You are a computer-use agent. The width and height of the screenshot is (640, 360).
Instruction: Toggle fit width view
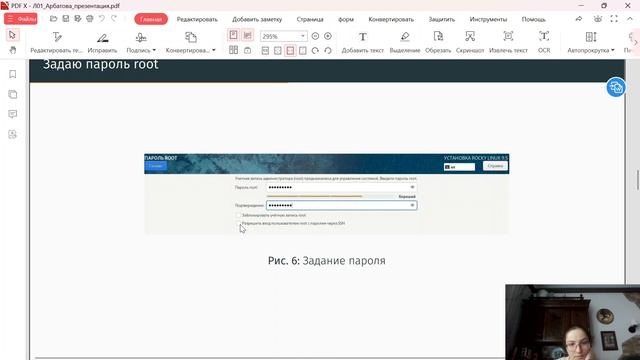coord(290,51)
